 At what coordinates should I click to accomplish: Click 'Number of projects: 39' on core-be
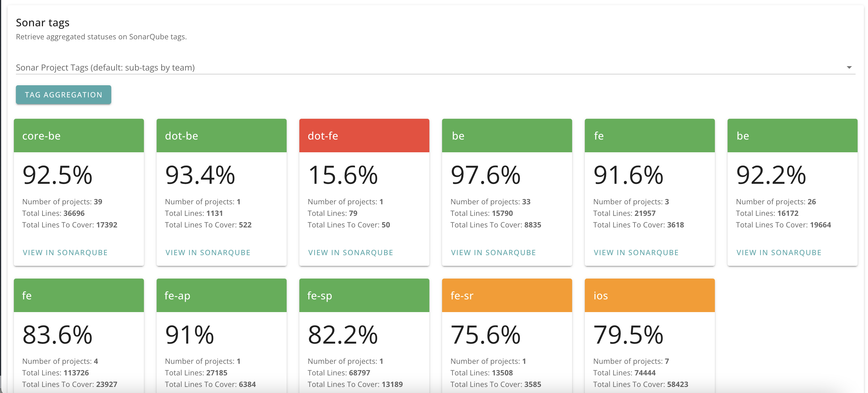(62, 201)
